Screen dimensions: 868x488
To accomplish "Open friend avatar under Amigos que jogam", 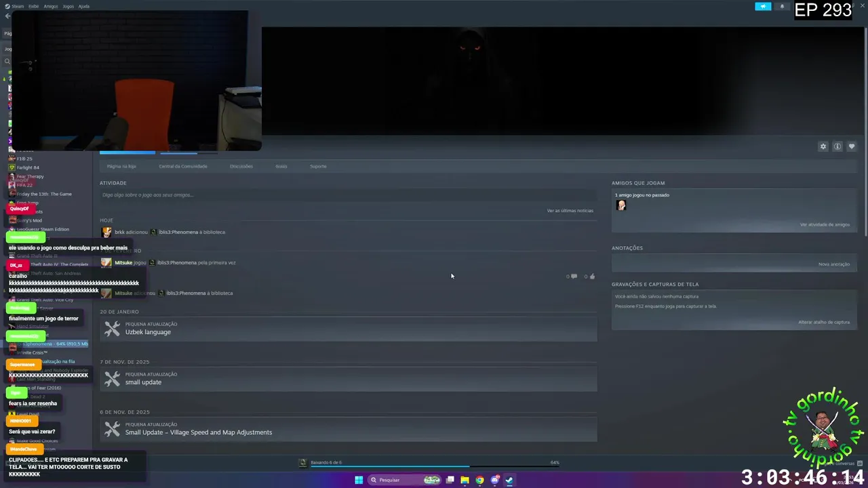I will [x=621, y=205].
